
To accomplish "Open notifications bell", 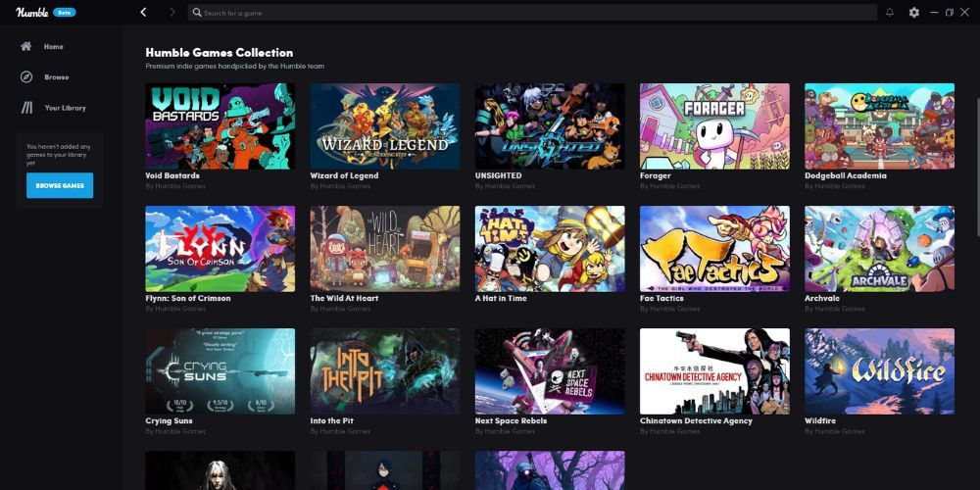I will 890,12.
